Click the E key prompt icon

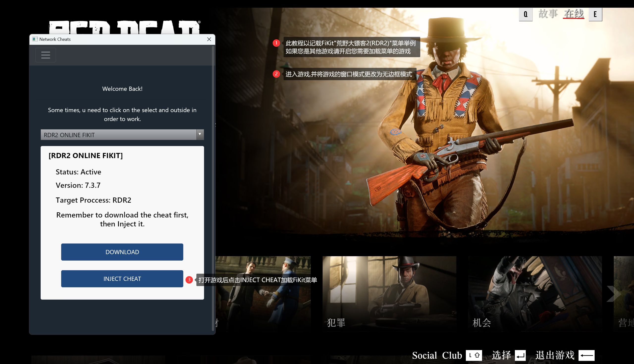(595, 14)
